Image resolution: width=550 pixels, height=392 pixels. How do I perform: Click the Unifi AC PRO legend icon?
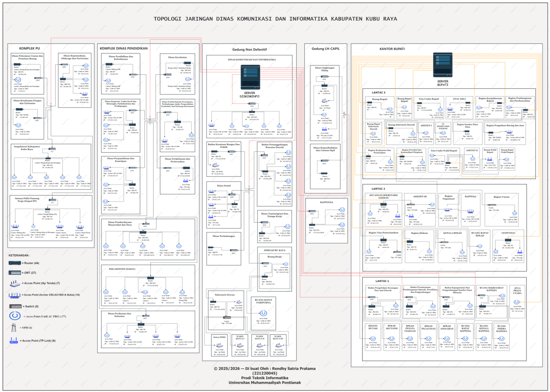(15, 316)
